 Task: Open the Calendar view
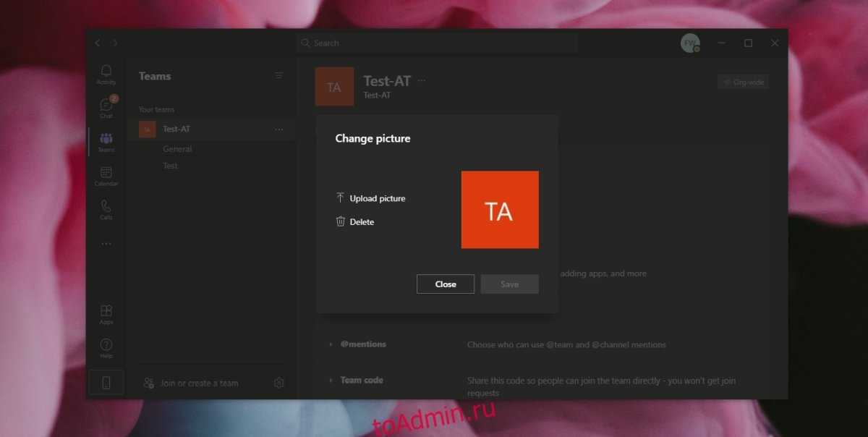pyautogui.click(x=106, y=176)
